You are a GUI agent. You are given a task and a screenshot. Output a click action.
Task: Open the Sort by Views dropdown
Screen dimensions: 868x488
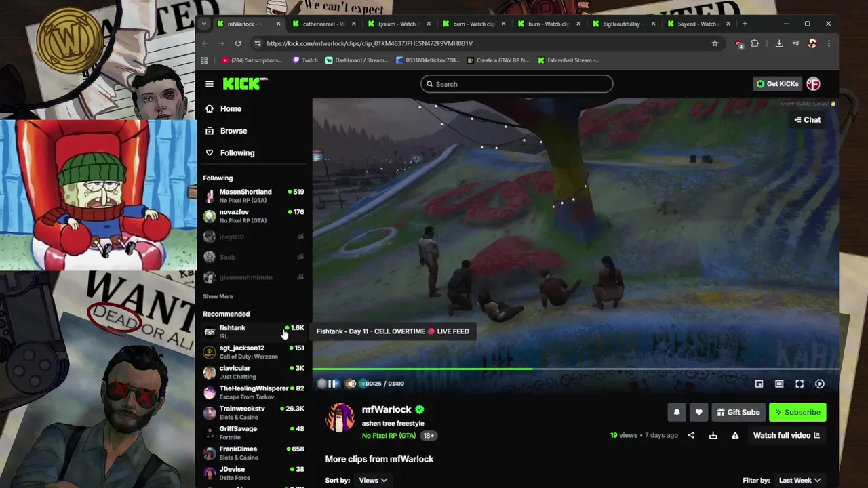pos(373,480)
